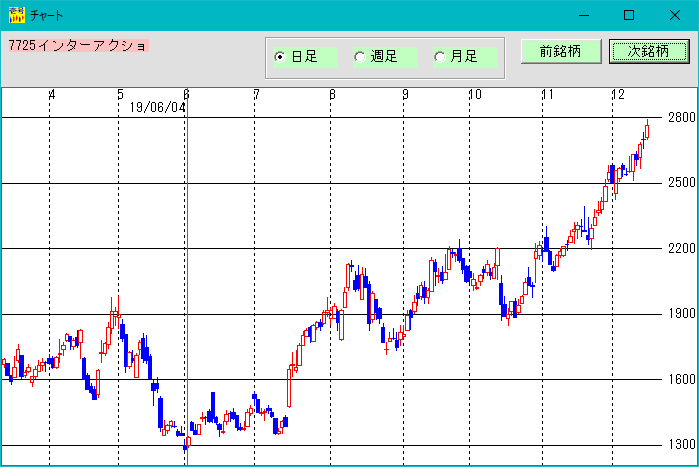The width and height of the screenshot is (699, 467).
Task: Close the チャート window
Action: pos(675,15)
